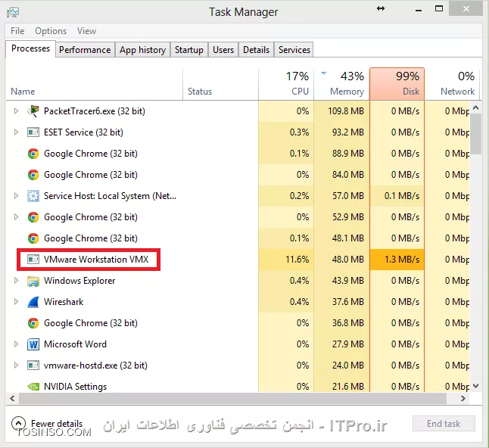The width and height of the screenshot is (489, 448).
Task: Open the File menu
Action: (x=17, y=31)
